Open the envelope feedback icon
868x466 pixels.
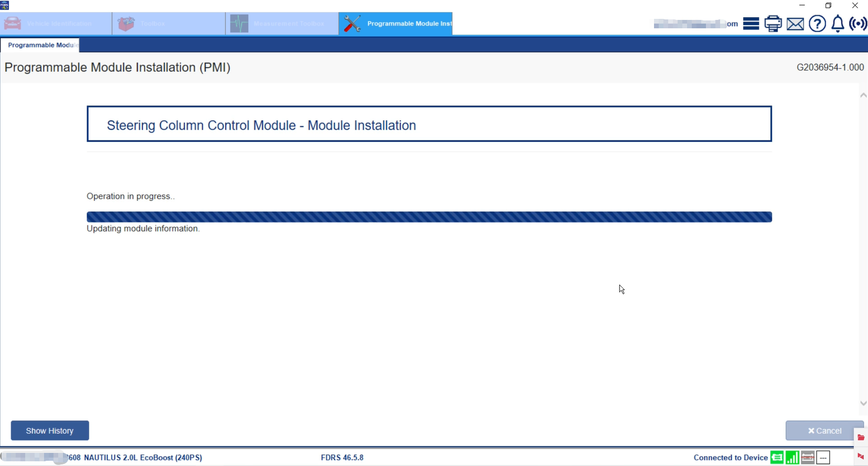(795, 24)
